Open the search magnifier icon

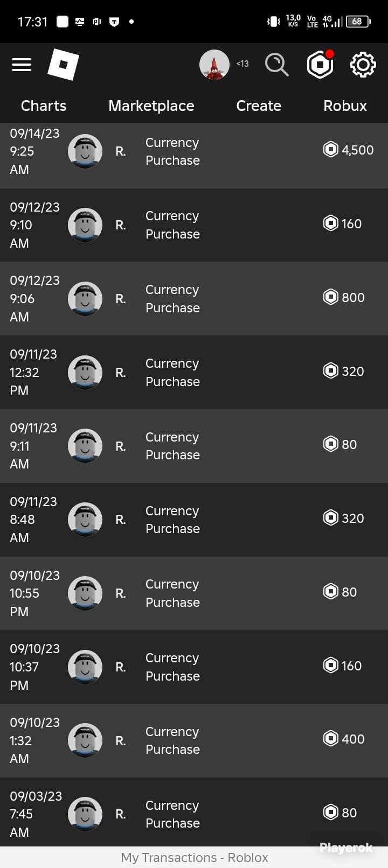[276, 65]
